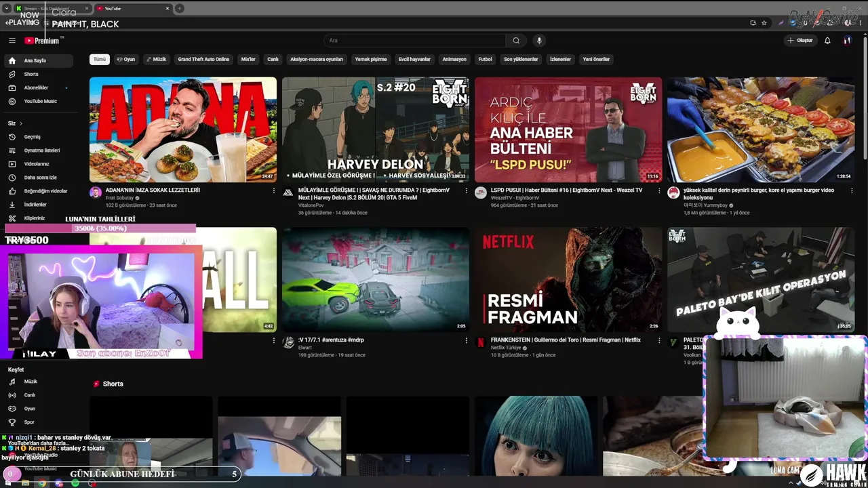Play ADANA'NIN İMZA SOKAK LEZZETLERİ thumbnail

tap(183, 129)
